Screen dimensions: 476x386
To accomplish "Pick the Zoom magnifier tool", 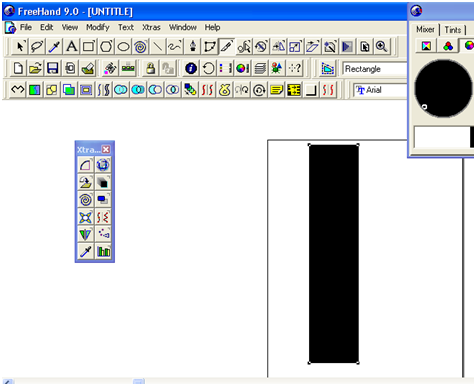I will tap(382, 47).
